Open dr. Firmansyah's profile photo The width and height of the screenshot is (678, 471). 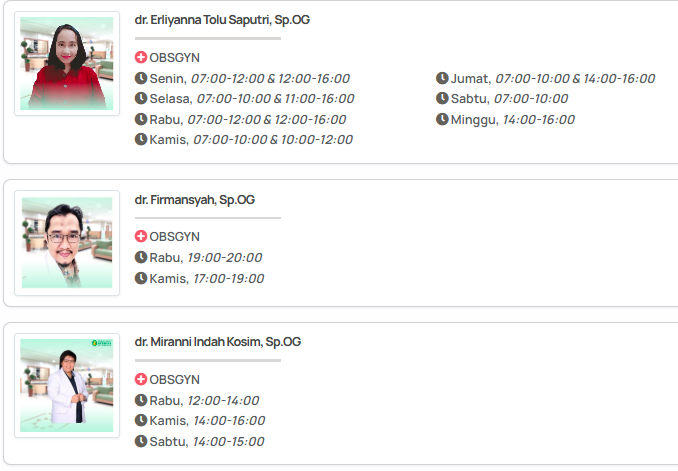[x=67, y=243]
